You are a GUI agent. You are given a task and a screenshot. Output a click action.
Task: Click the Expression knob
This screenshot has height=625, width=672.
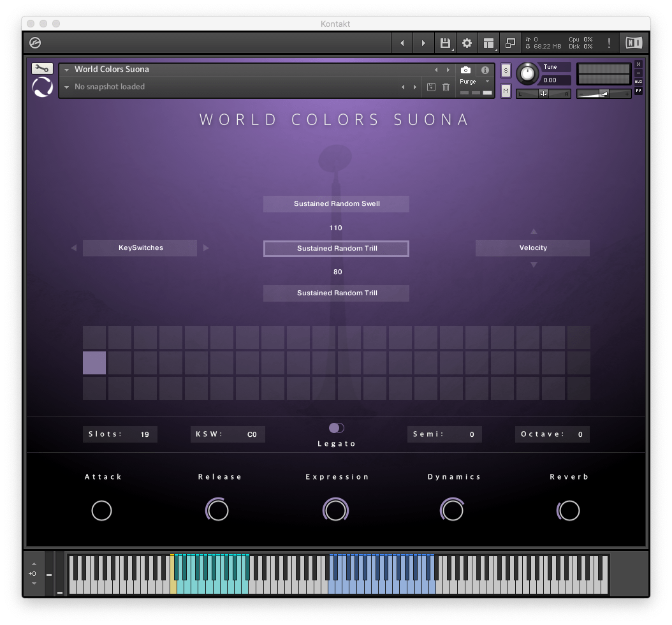coord(335,510)
